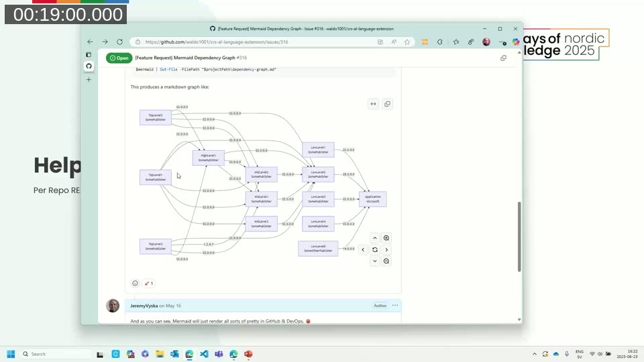This screenshot has height=362, width=644.
Task: Open PowerPoint from the taskbar
Action: coord(248,354)
